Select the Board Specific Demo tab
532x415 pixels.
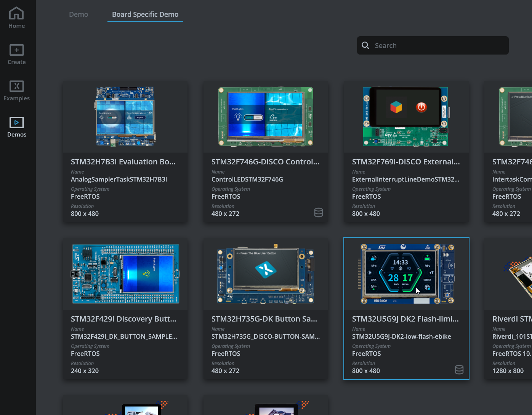[x=145, y=14]
